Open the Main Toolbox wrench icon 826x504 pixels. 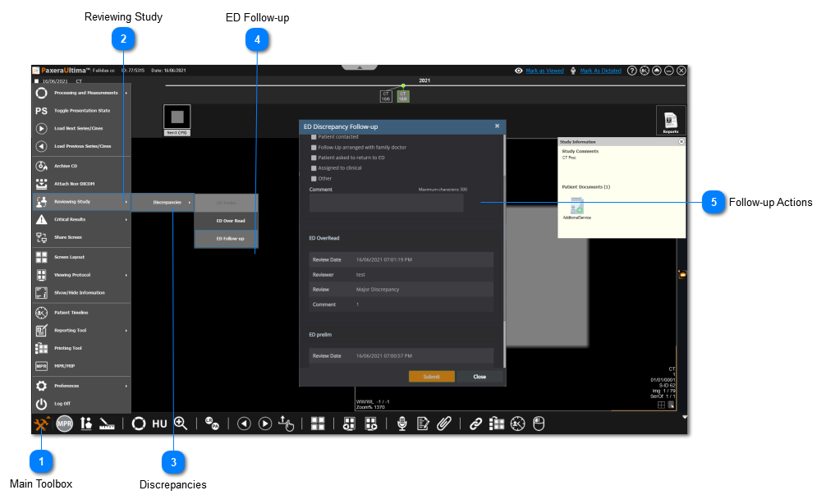click(42, 424)
